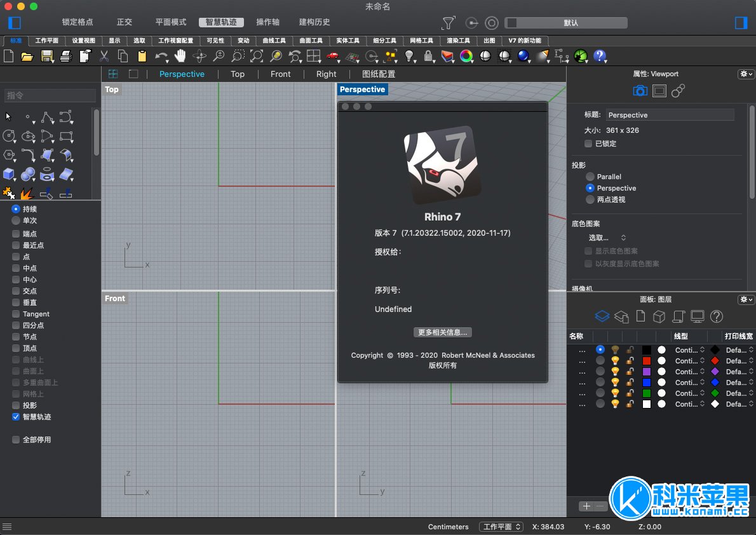Switch to the 图纸配置 viewport tab

pyautogui.click(x=379, y=74)
